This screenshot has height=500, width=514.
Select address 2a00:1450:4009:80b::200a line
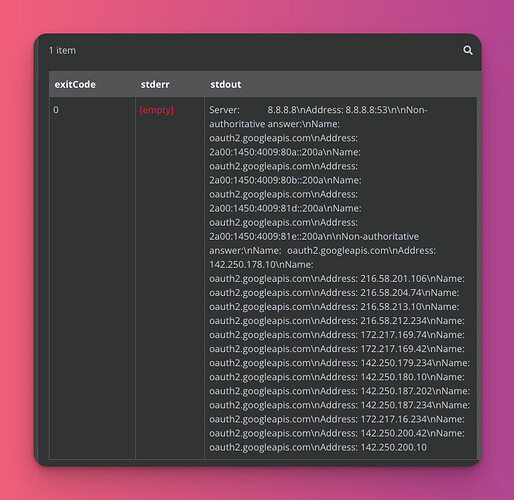[x=285, y=180]
